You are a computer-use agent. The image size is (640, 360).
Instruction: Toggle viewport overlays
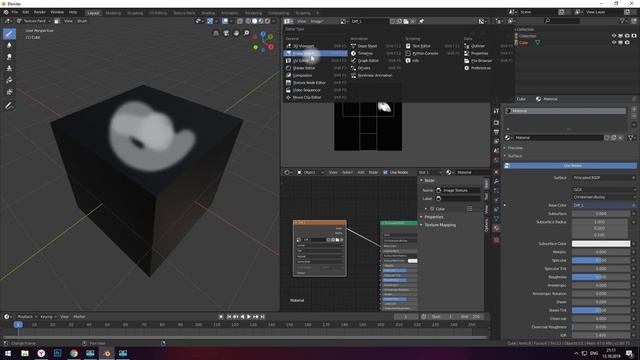pyautogui.click(x=225, y=21)
